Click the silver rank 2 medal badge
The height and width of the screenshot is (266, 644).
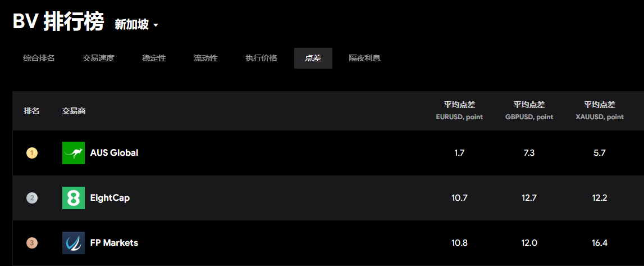[32, 198]
